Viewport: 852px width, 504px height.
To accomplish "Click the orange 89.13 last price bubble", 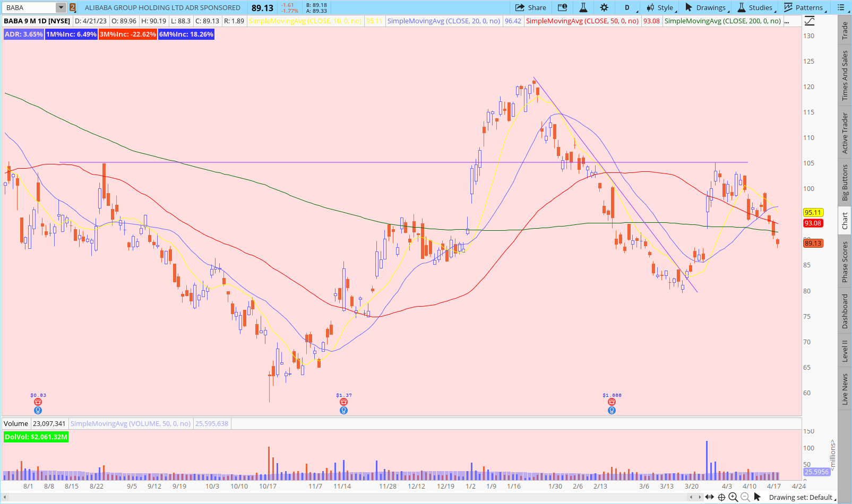I will click(x=813, y=243).
